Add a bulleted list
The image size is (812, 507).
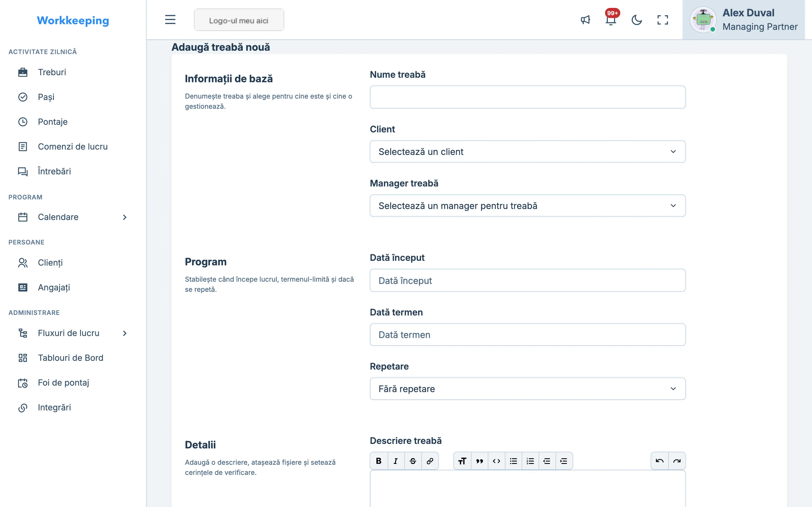(513, 461)
